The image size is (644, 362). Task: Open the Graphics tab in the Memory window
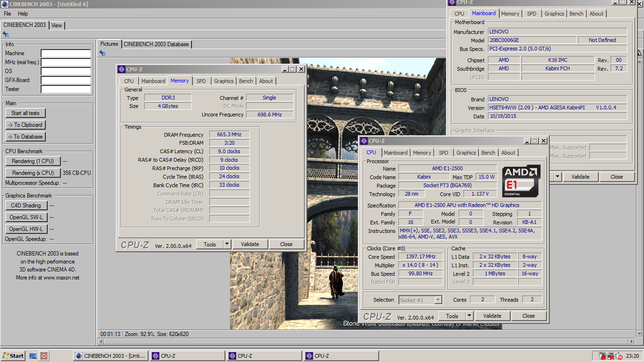[224, 81]
